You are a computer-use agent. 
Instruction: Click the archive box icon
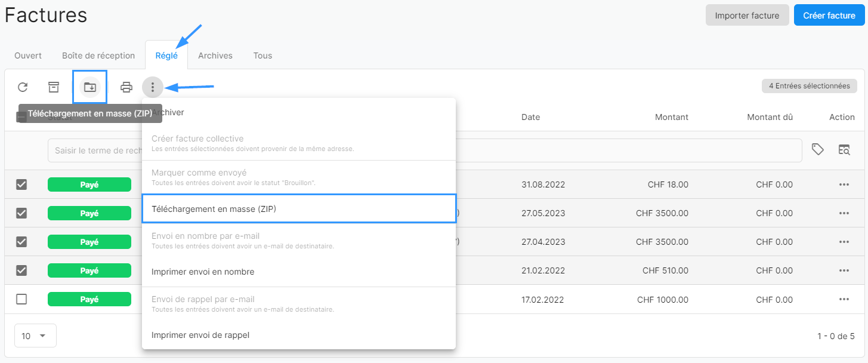click(54, 87)
